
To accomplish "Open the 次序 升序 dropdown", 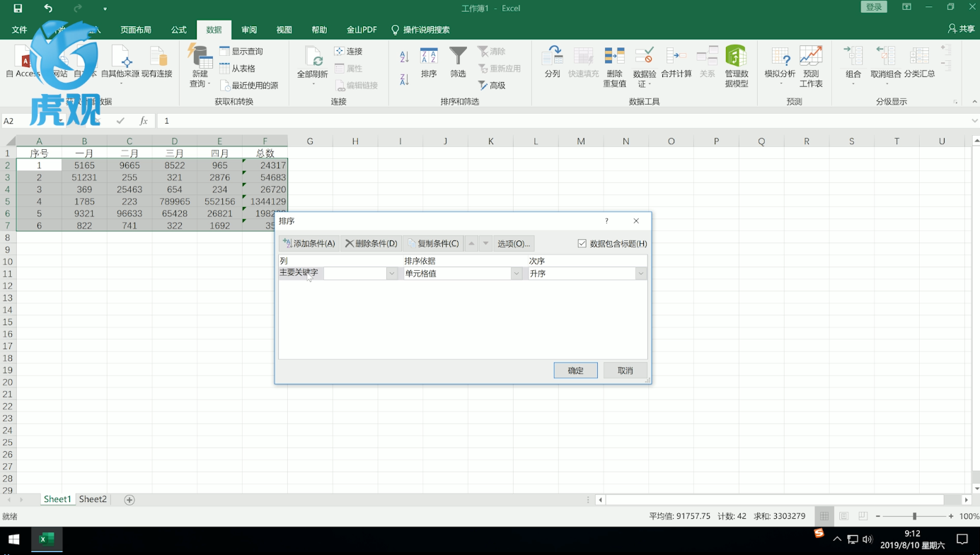I will point(640,274).
